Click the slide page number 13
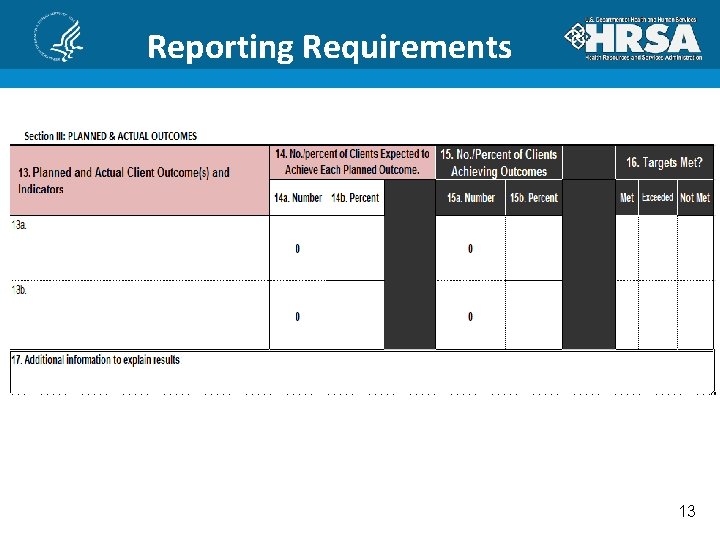 pyautogui.click(x=687, y=511)
